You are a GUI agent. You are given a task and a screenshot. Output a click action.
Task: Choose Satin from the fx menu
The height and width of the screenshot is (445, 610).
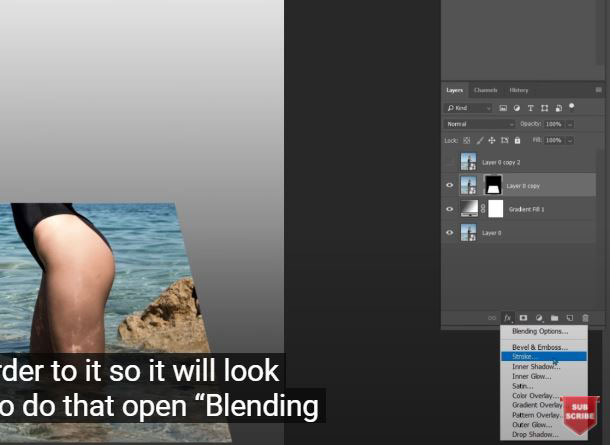tap(543, 386)
